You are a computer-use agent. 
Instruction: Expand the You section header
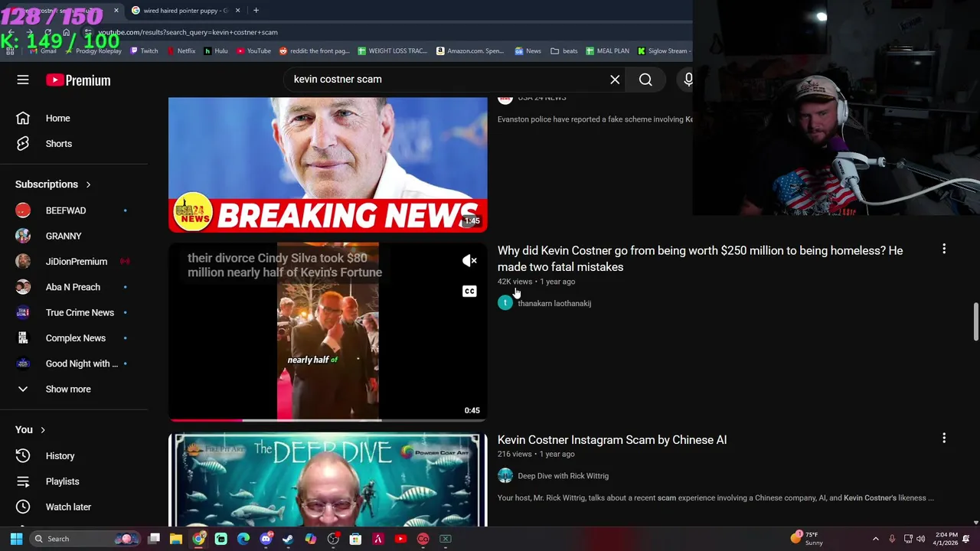[31, 430]
